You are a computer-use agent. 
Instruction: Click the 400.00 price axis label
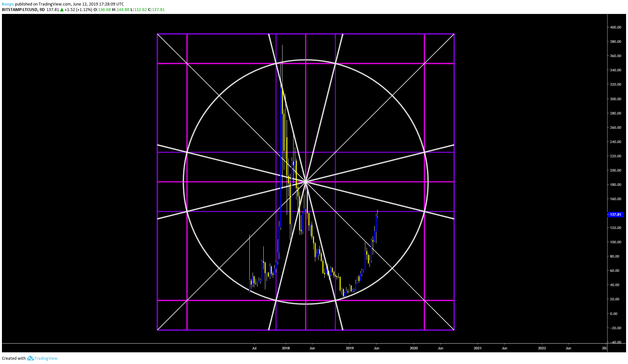(x=615, y=27)
